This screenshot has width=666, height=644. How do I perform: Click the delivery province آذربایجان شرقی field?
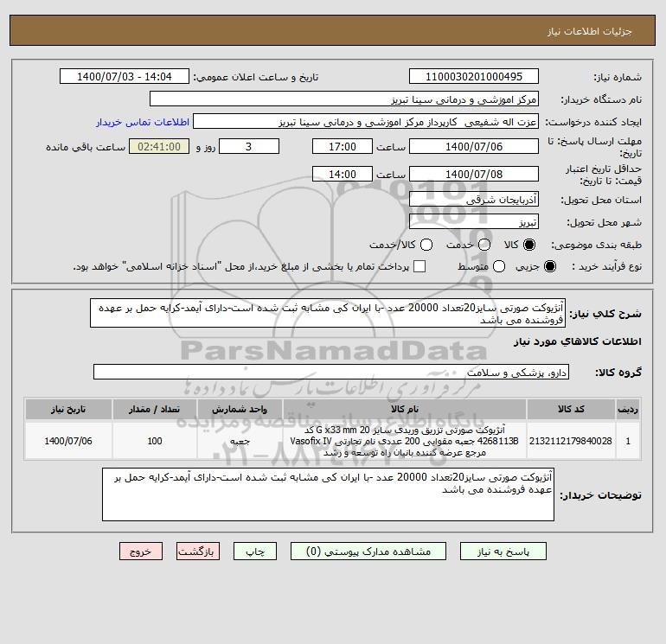[474, 199]
